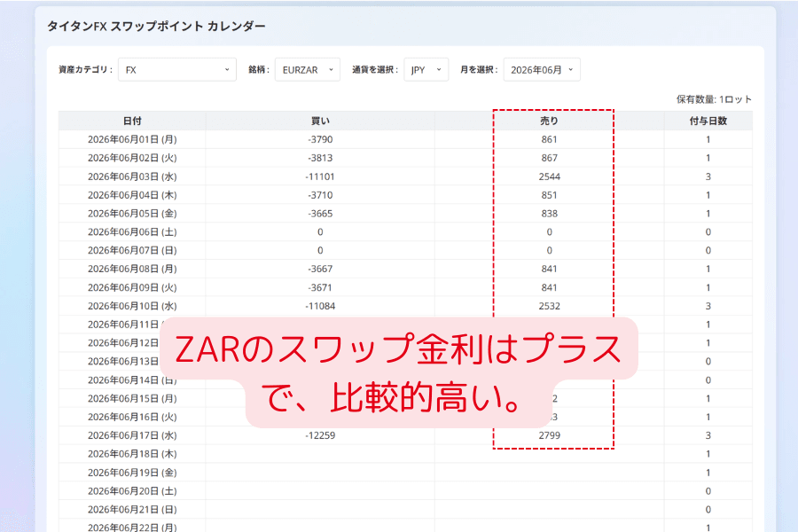This screenshot has height=532, width=798.
Task: Click the buy value -11101
Action: tap(320, 176)
